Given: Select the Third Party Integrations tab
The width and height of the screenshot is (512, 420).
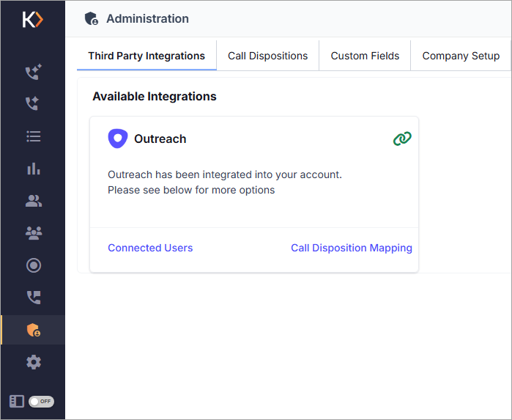Looking at the screenshot, I should 146,56.
